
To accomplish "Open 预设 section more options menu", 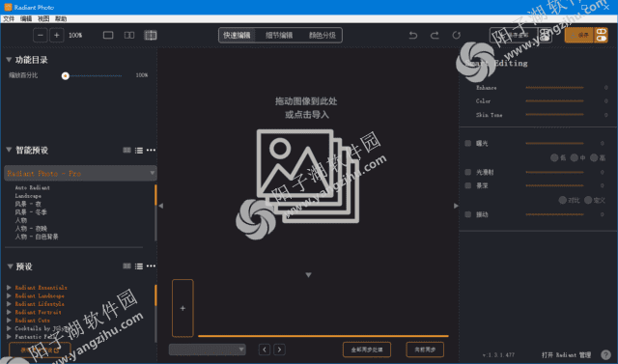I will (x=151, y=266).
